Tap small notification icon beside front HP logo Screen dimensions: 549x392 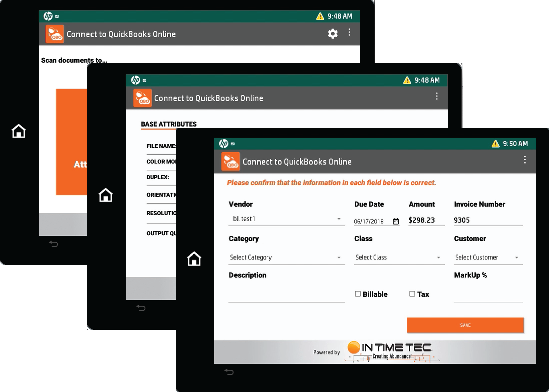233,144
